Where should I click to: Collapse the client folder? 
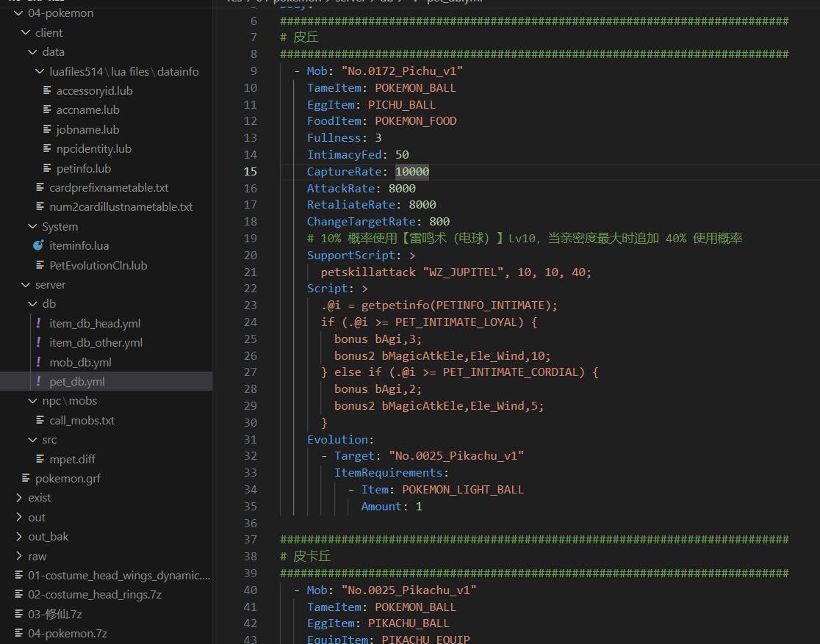[x=26, y=32]
